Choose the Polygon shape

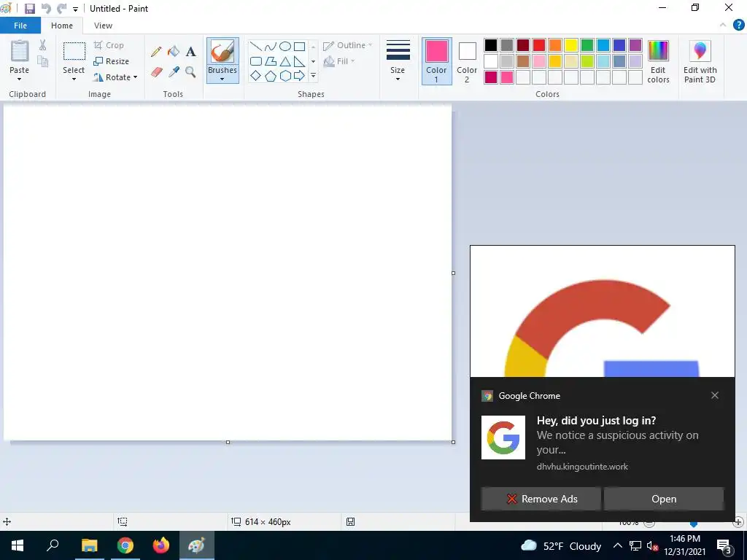pyautogui.click(x=270, y=61)
